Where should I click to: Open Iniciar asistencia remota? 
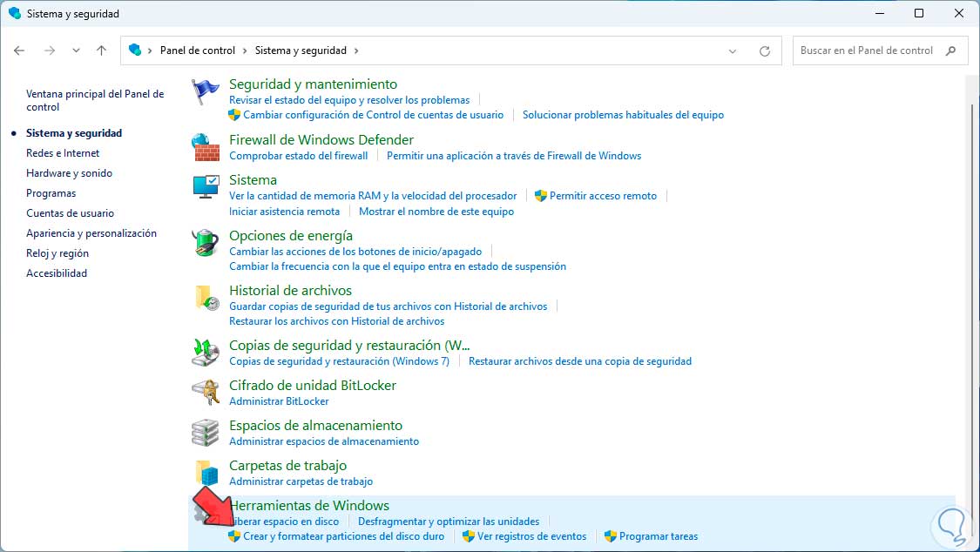coord(284,212)
